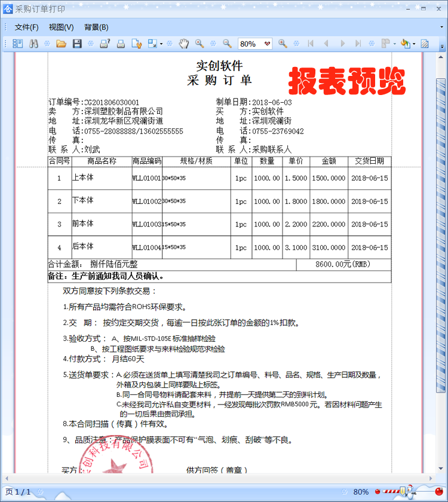Click the page fill color bucket icon
The width and height of the screenshot is (448, 502).
coord(406,44)
